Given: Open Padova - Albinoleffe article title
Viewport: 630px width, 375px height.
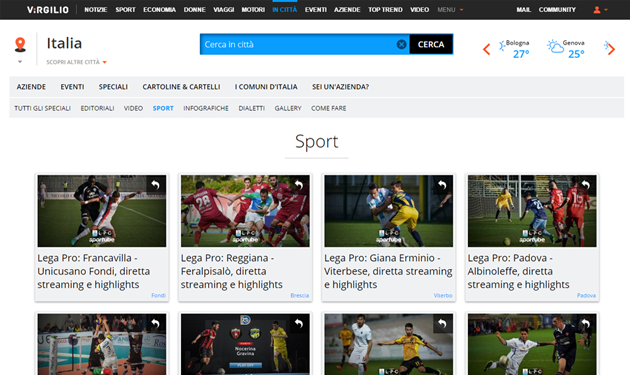Looking at the screenshot, I should tap(518, 271).
